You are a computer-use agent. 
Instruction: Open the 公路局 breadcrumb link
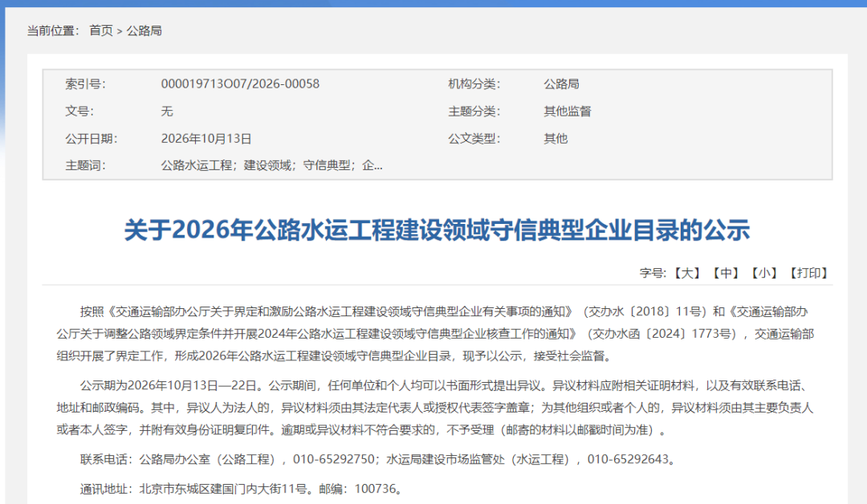144,31
